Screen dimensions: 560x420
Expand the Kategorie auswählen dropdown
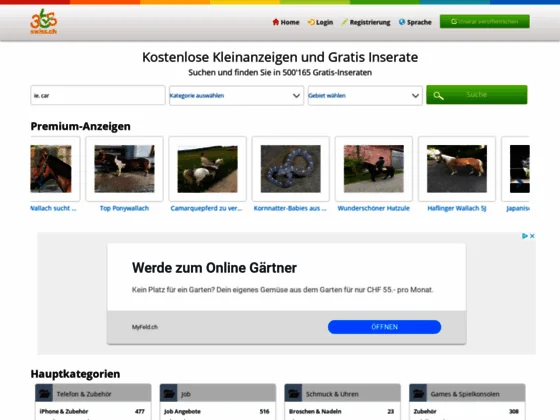point(236,95)
